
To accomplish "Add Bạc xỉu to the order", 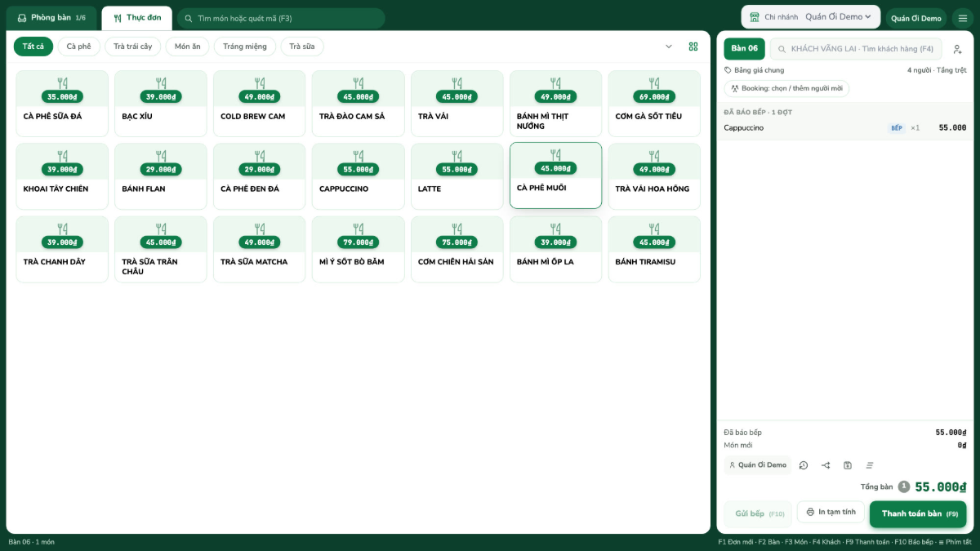I will (161, 104).
